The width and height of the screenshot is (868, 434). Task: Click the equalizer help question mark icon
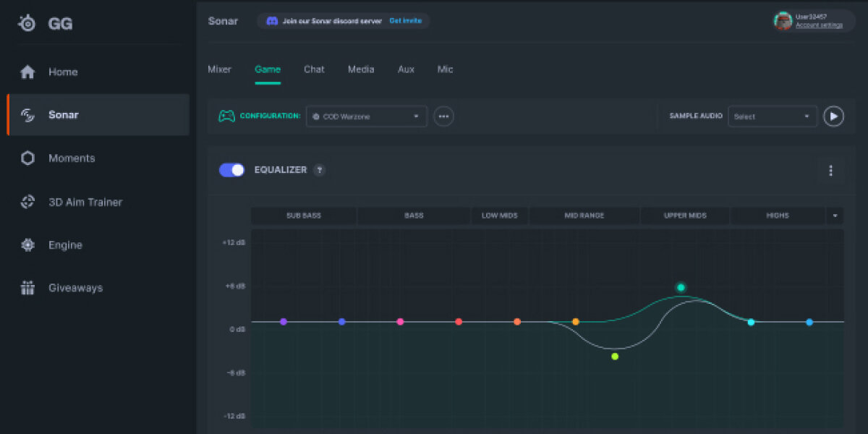click(x=320, y=170)
